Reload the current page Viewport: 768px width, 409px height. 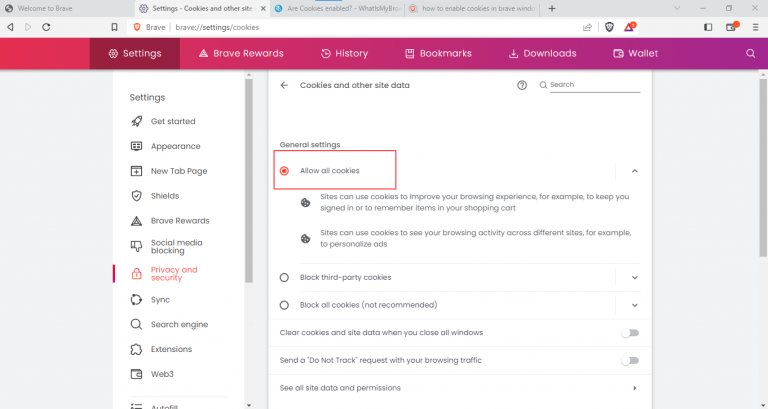(x=46, y=27)
